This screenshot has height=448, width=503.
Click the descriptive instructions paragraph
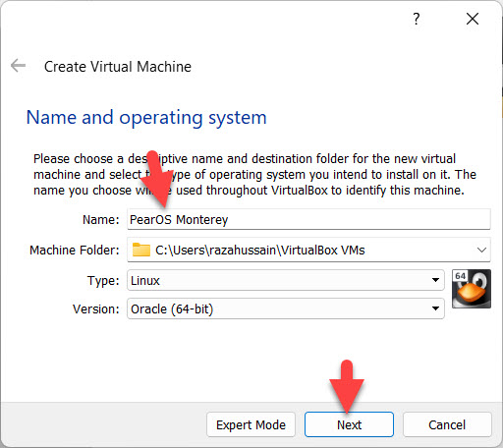coord(254,175)
